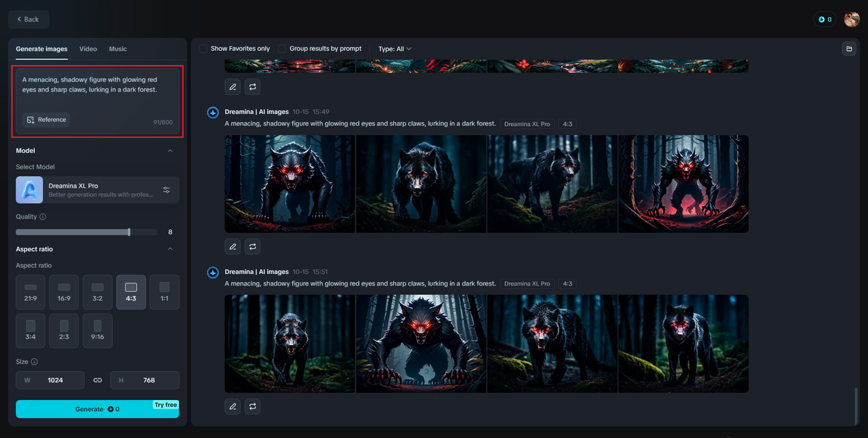Adjust the Quality slider
Image resolution: width=868 pixels, height=438 pixels.
(x=87, y=232)
